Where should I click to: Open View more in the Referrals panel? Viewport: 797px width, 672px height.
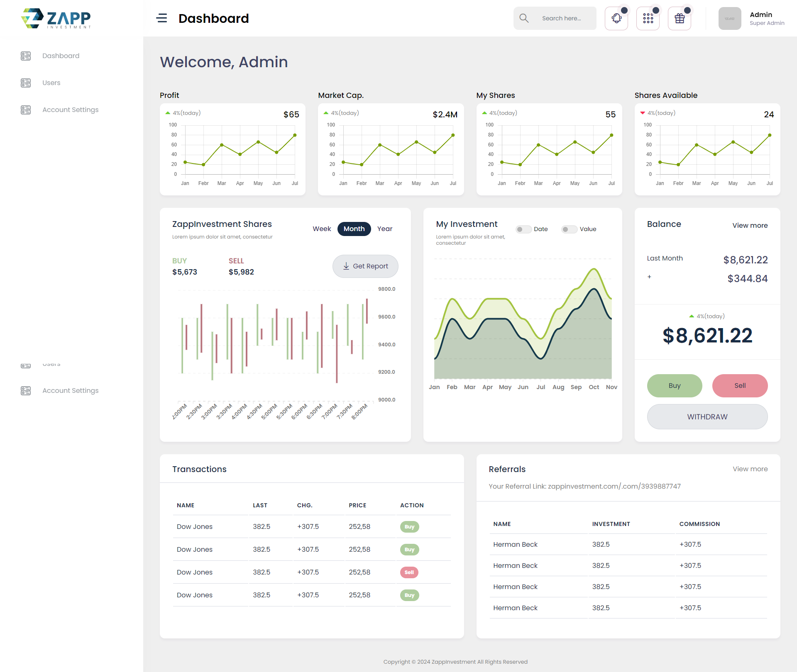coord(750,469)
